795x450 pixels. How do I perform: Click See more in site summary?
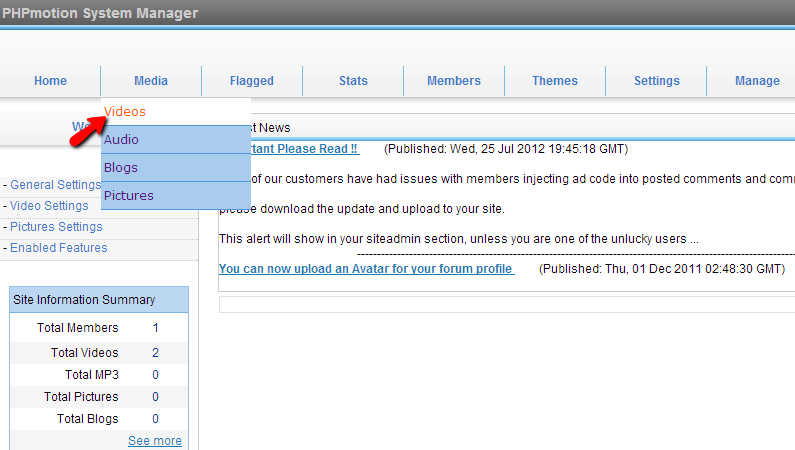pyautogui.click(x=155, y=441)
